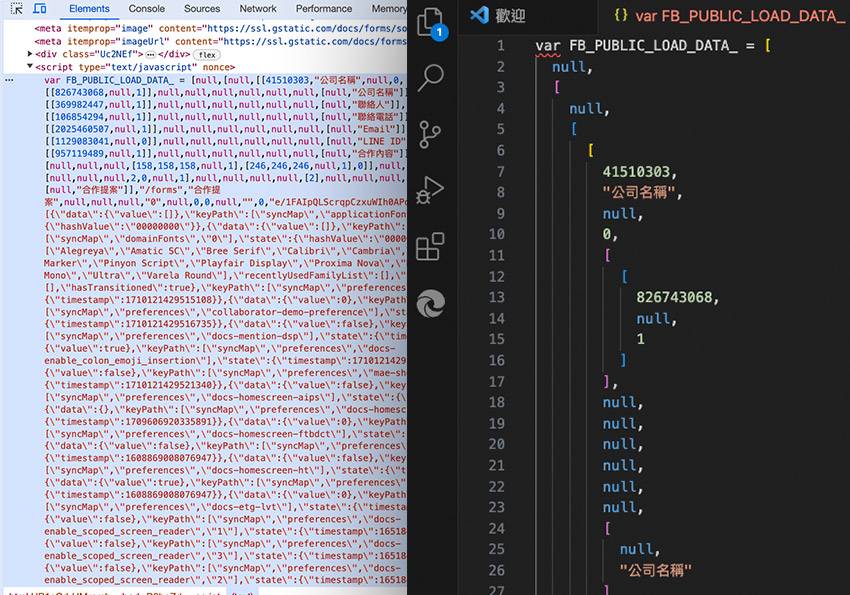This screenshot has width=850, height=595.
Task: Click the Marker, Pinyon Script font list line
Action: tap(226, 263)
